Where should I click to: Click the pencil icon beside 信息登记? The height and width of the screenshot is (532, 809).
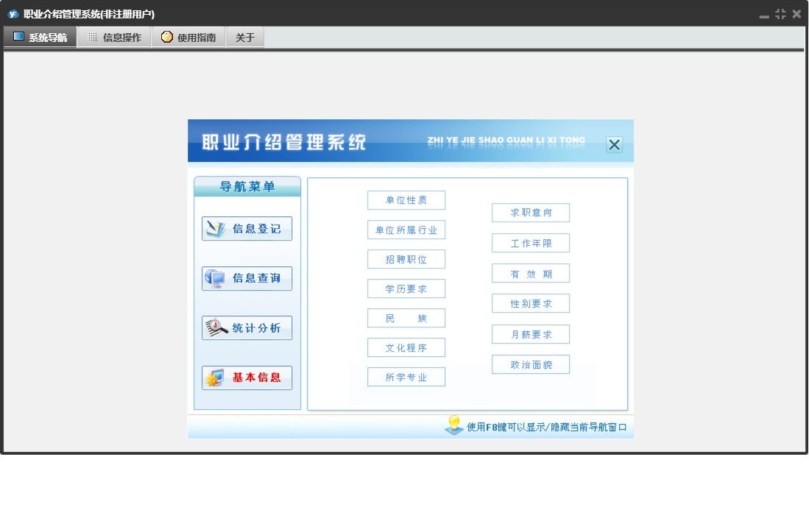(216, 228)
